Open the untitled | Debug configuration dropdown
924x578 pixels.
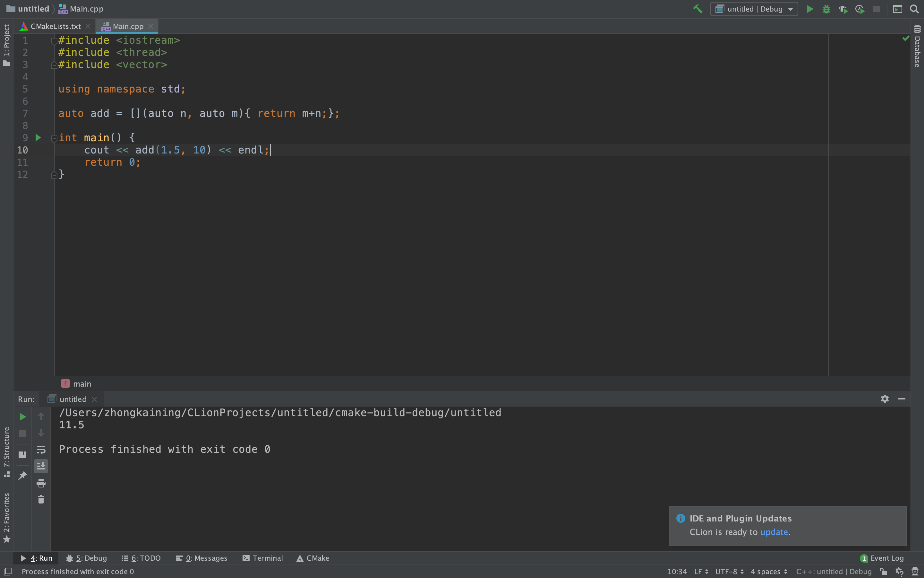pyautogui.click(x=754, y=9)
